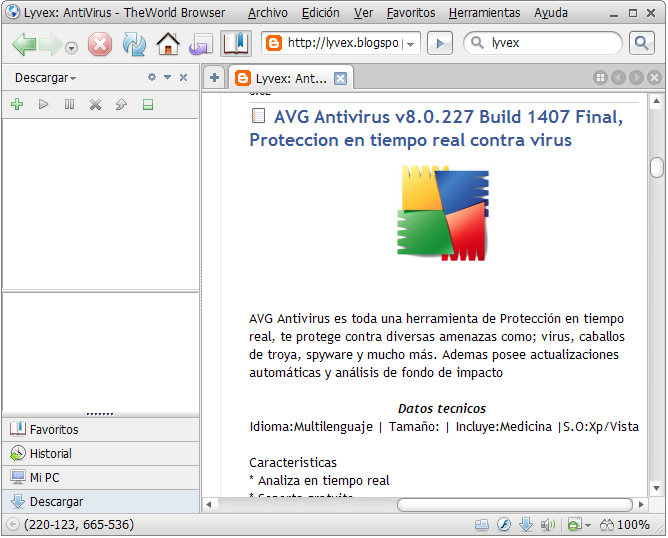Screen dimensions: 668x538
Task: Open the Herramientas menu
Action: tap(484, 13)
